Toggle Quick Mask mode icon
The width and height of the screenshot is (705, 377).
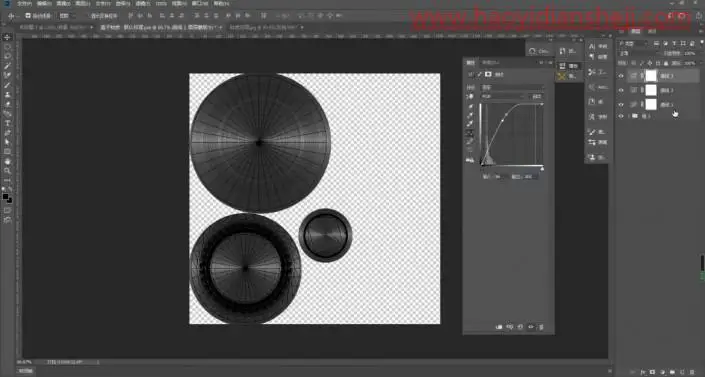click(x=7, y=210)
